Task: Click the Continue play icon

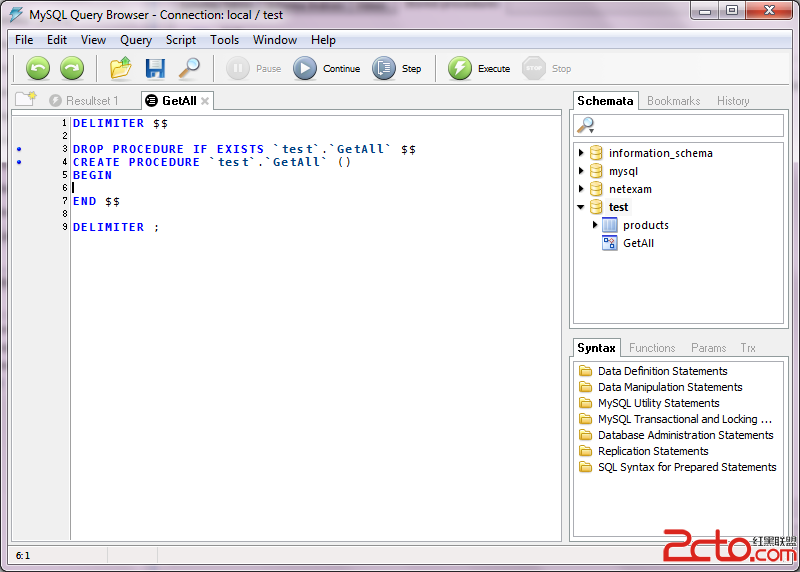Action: point(305,68)
